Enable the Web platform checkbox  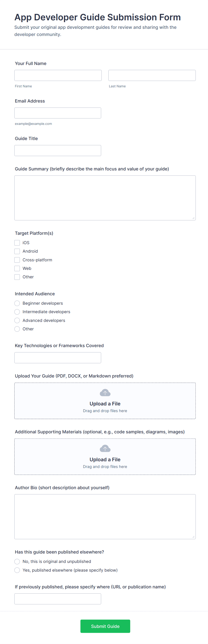[17, 268]
